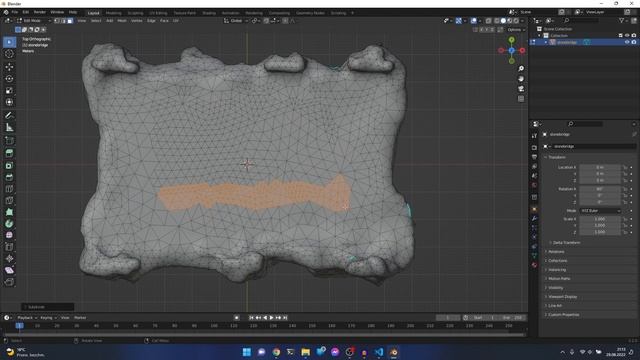Expand the Motion Paths panel
Screen dimensions: 640x360
point(558,278)
